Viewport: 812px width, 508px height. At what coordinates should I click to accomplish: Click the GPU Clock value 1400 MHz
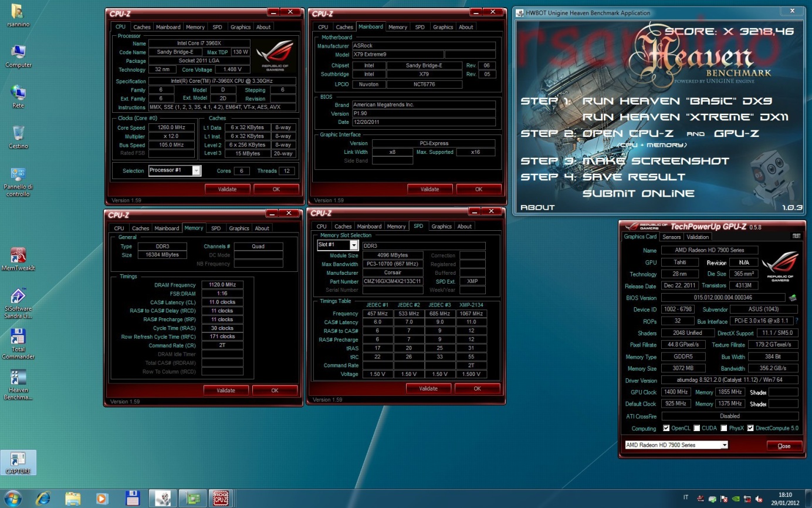(676, 392)
